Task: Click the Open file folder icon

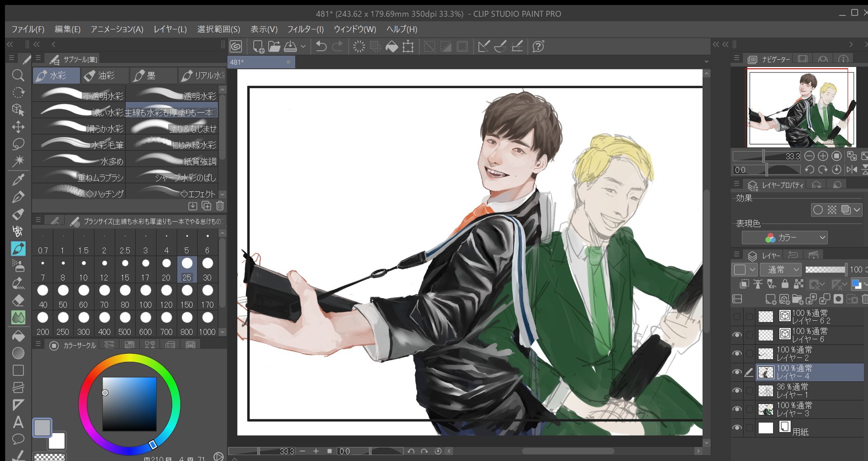Action: click(274, 46)
